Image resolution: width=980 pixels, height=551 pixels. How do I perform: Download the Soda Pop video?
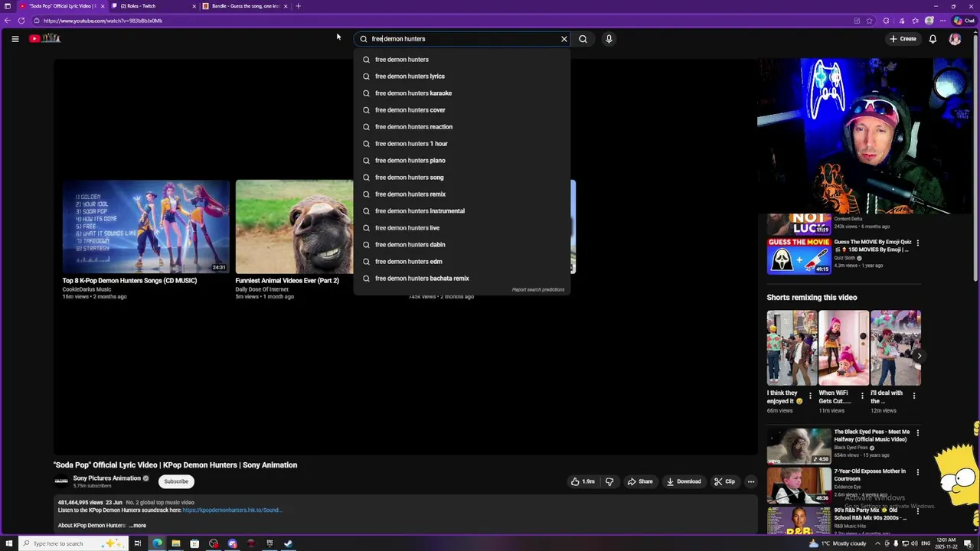click(684, 481)
